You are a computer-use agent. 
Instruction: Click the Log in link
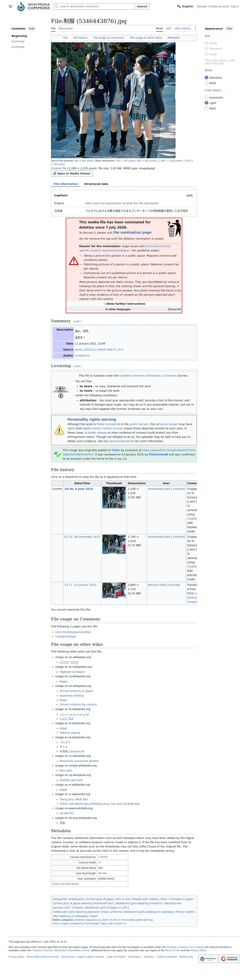coord(235,6)
